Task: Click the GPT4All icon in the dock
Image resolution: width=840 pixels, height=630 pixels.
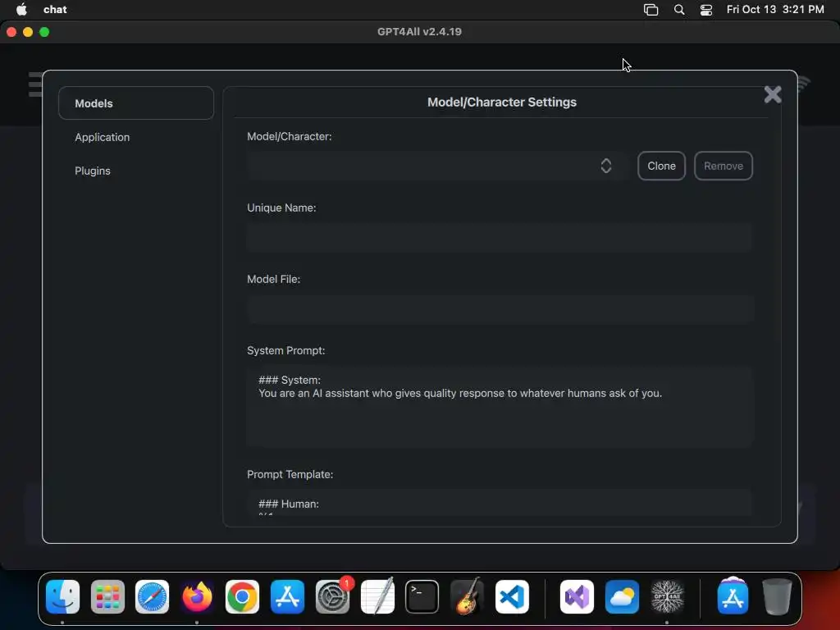Action: pos(667,597)
